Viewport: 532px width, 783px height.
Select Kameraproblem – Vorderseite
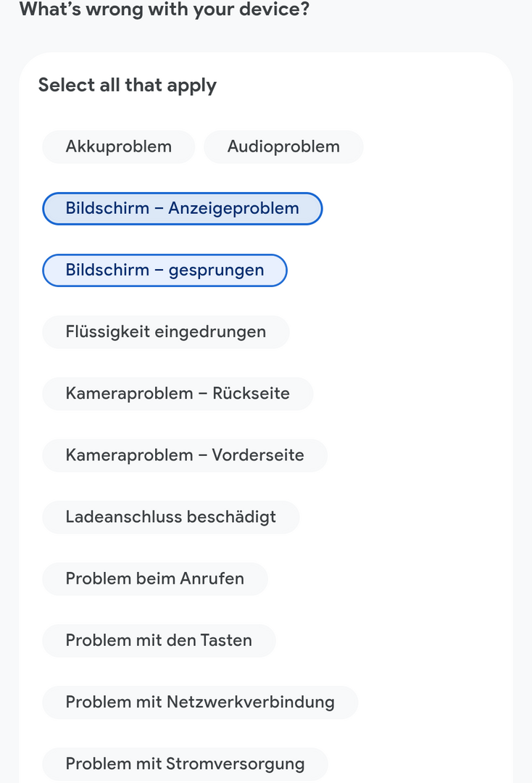tap(185, 455)
